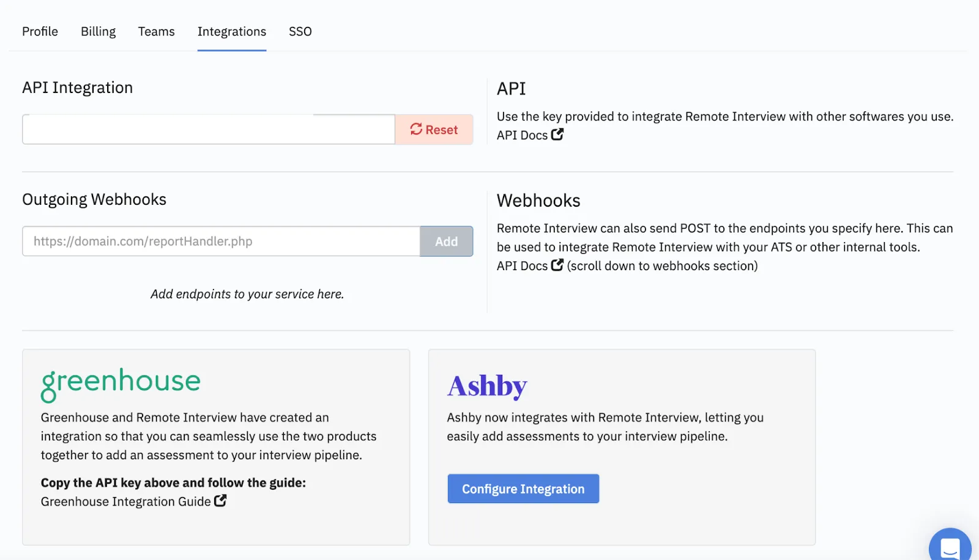Configure the Ashby integration

pos(523,489)
